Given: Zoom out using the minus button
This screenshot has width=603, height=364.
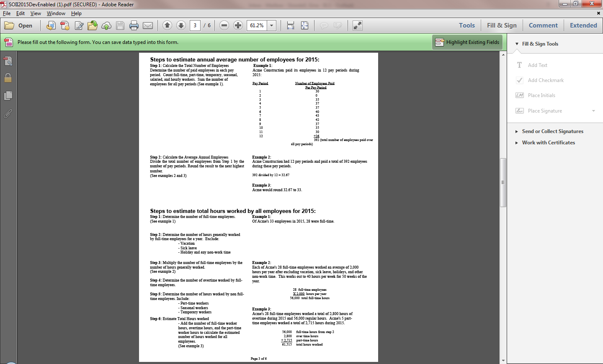Looking at the screenshot, I should click(224, 26).
